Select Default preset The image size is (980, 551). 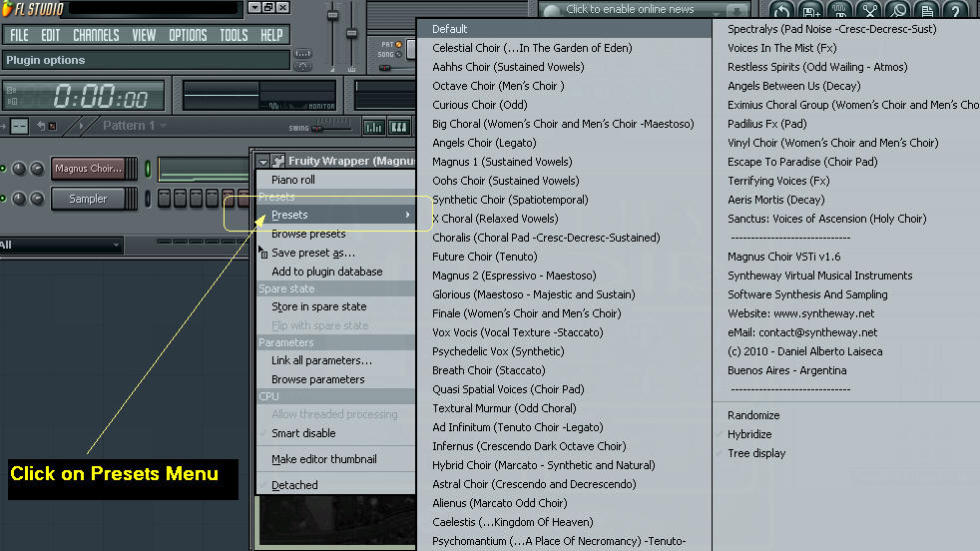[x=565, y=29]
